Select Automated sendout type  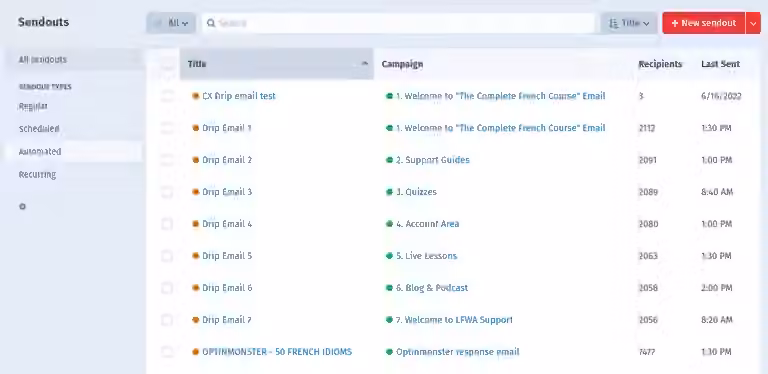(73, 152)
